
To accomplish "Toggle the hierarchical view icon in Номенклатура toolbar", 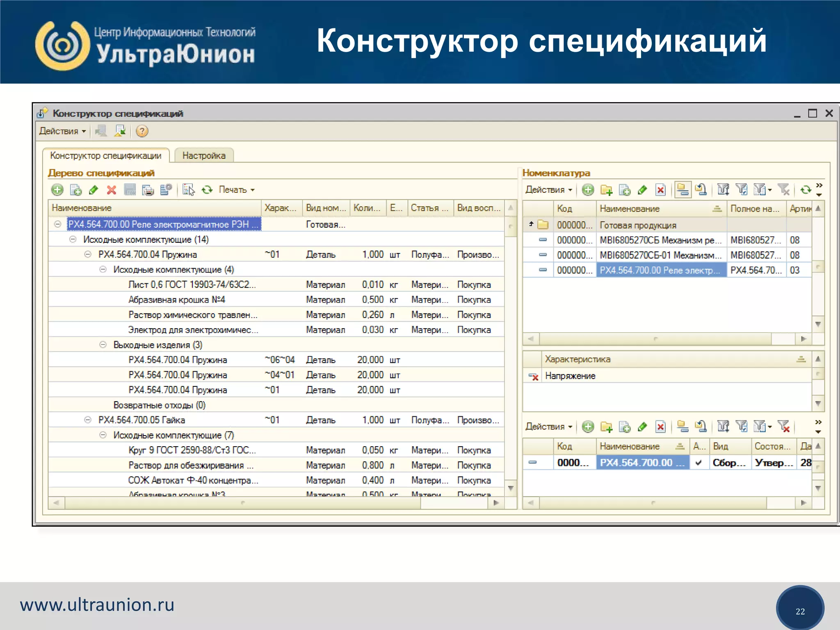I will [x=683, y=190].
